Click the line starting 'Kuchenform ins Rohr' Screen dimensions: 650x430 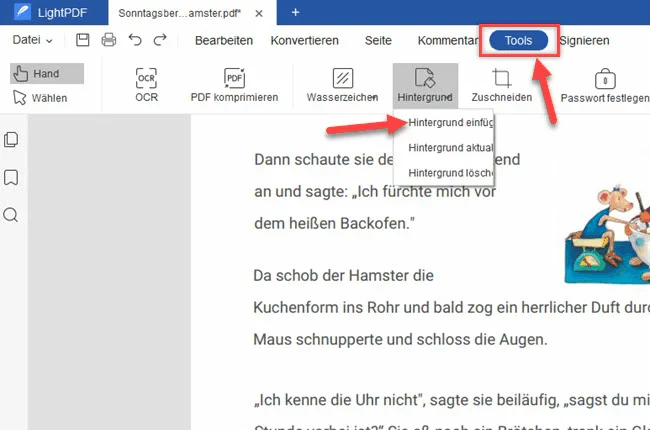pyautogui.click(x=451, y=308)
